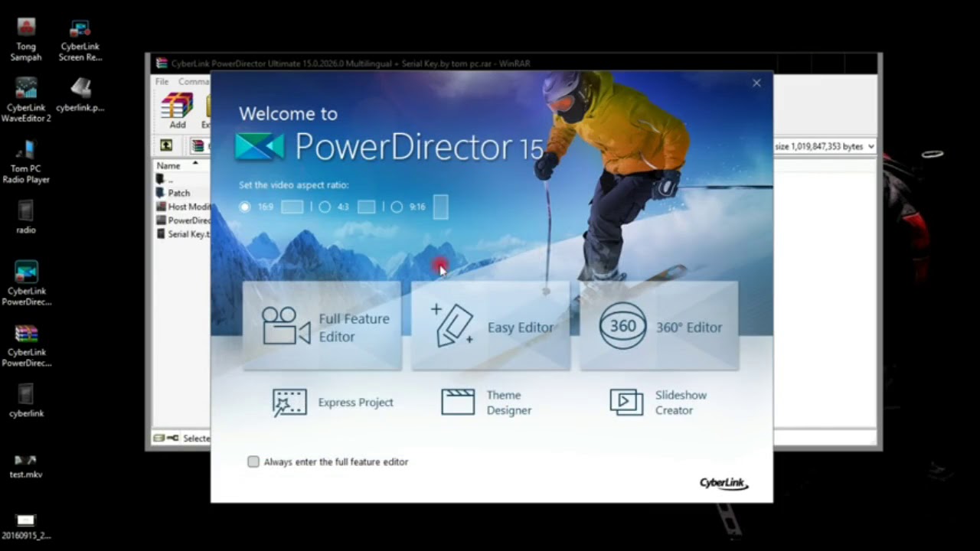
Task: Open cyberlink.p... desktop shortcut
Action: click(80, 95)
